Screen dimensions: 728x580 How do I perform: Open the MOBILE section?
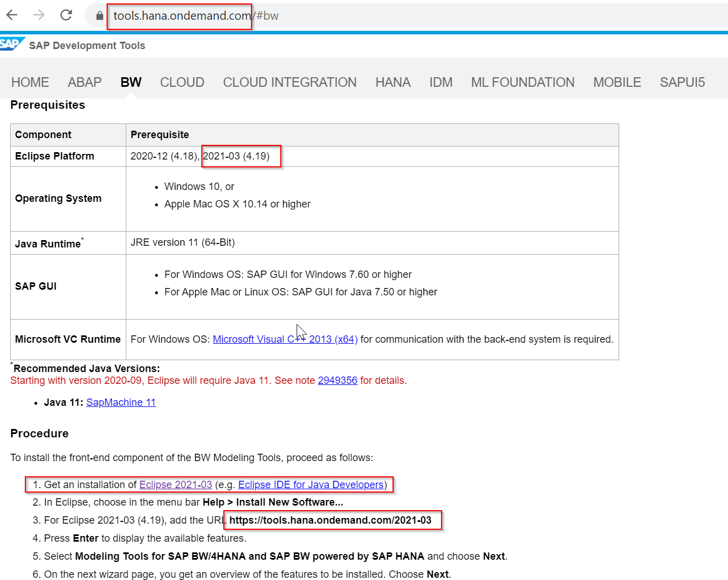(617, 82)
